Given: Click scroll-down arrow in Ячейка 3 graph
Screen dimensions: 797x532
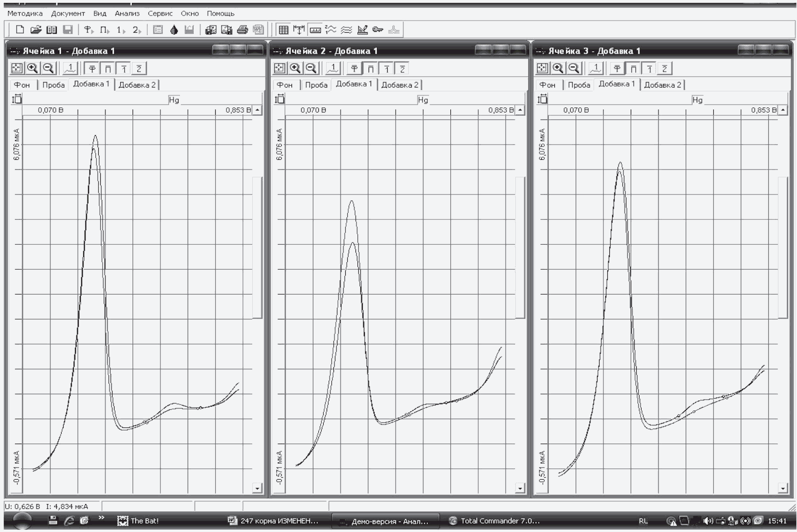Looking at the screenshot, I should tap(783, 488).
